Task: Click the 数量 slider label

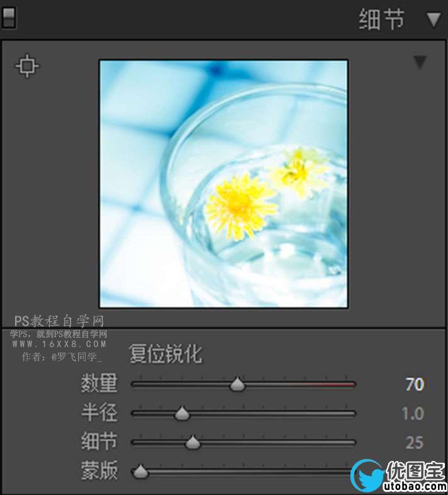Action: [x=99, y=383]
